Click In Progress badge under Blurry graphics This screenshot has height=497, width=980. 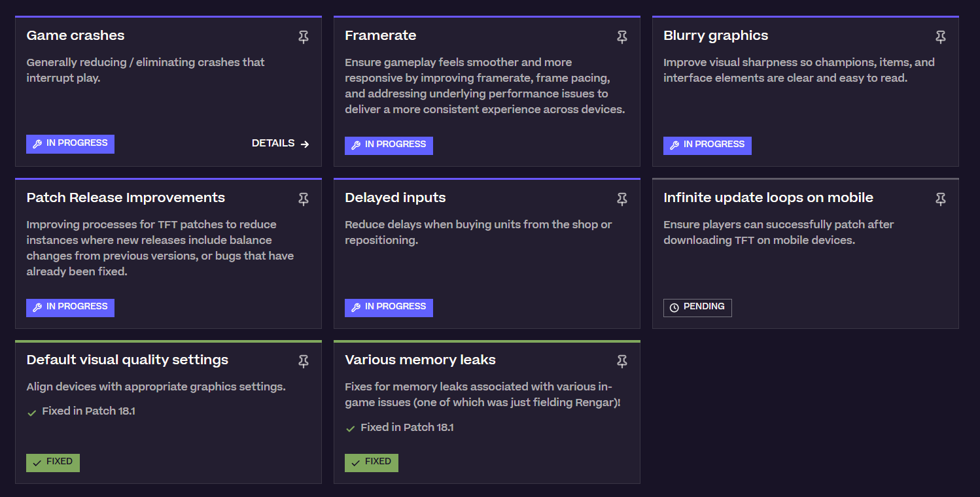click(x=707, y=145)
